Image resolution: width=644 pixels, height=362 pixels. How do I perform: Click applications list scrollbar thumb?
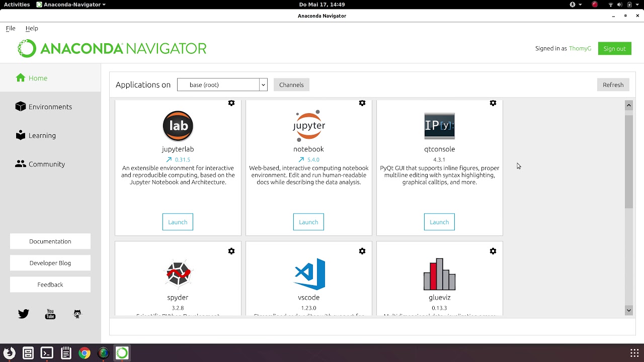629,161
